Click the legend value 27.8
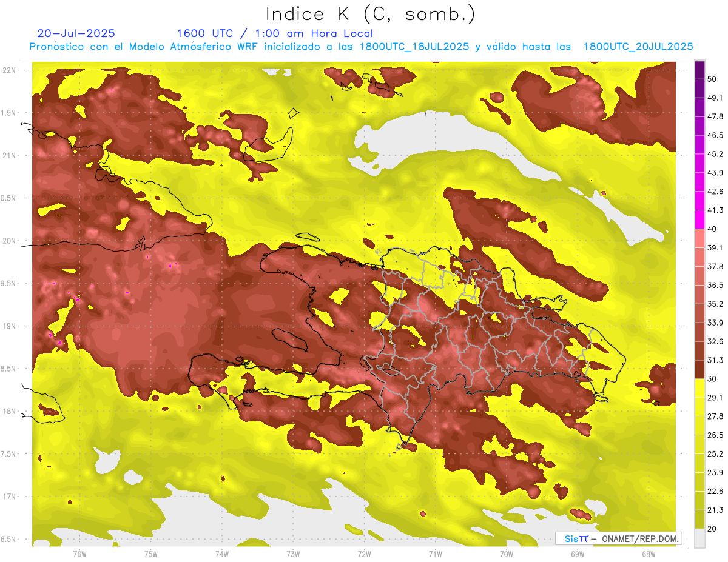Viewport: 728px width, 562px height. pyautogui.click(x=715, y=416)
